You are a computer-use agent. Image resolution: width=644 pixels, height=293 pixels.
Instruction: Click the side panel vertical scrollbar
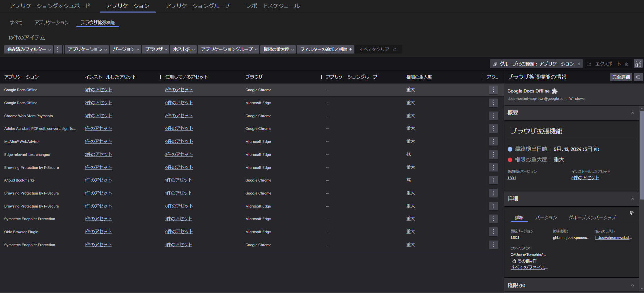[642, 155]
